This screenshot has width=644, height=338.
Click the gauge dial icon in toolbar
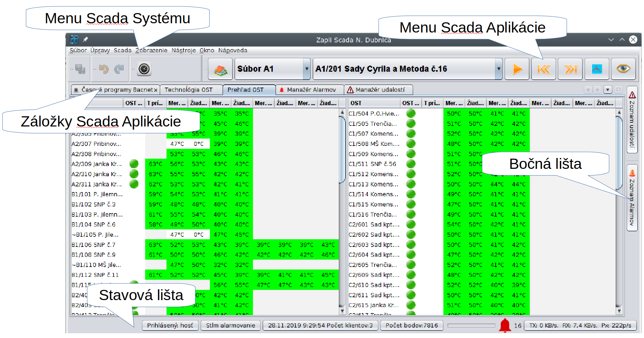144,69
